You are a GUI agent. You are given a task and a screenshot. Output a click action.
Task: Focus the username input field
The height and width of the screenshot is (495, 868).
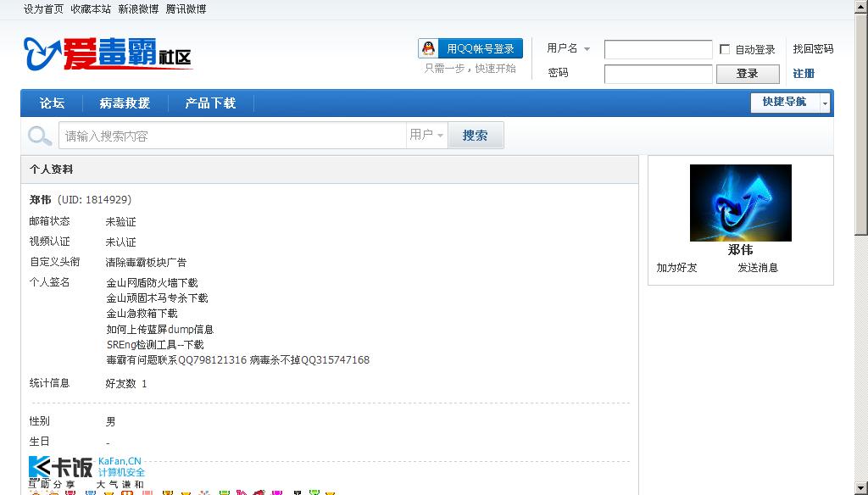click(x=658, y=49)
